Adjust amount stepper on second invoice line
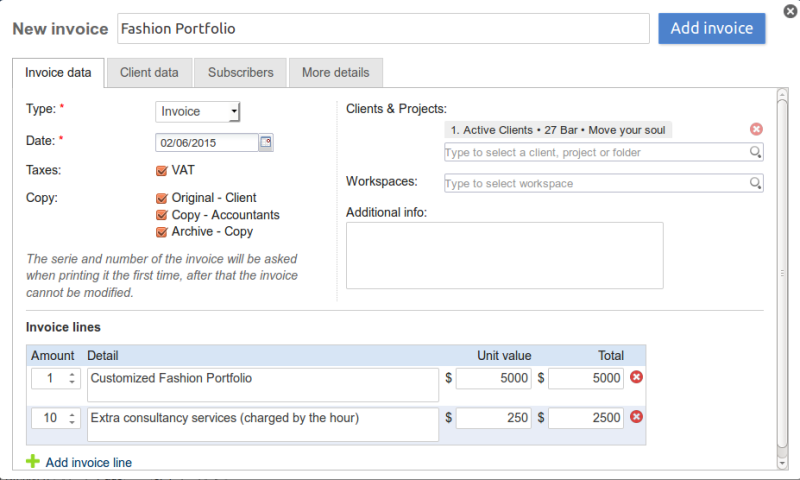800x480 pixels. pos(71,418)
